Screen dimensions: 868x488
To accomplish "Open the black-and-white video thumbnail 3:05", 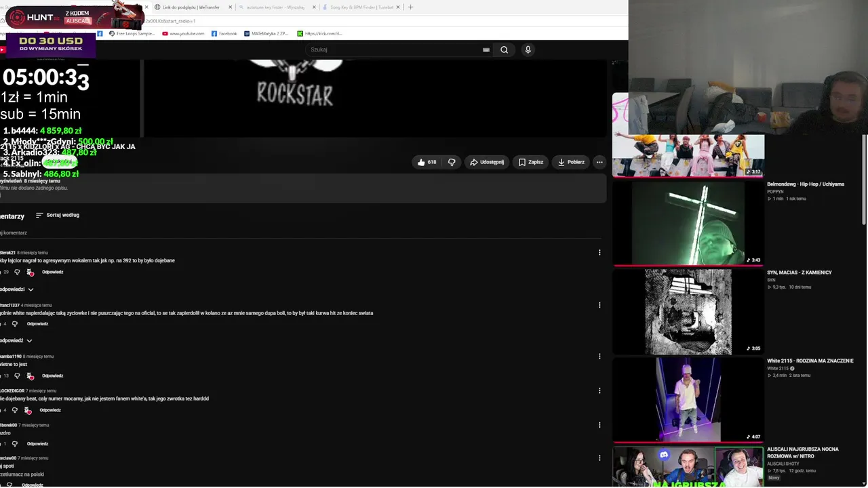I will click(688, 312).
